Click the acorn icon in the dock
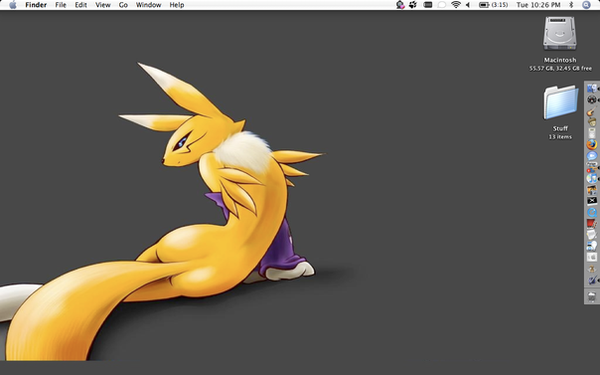This screenshot has width=600, height=375. click(592, 121)
